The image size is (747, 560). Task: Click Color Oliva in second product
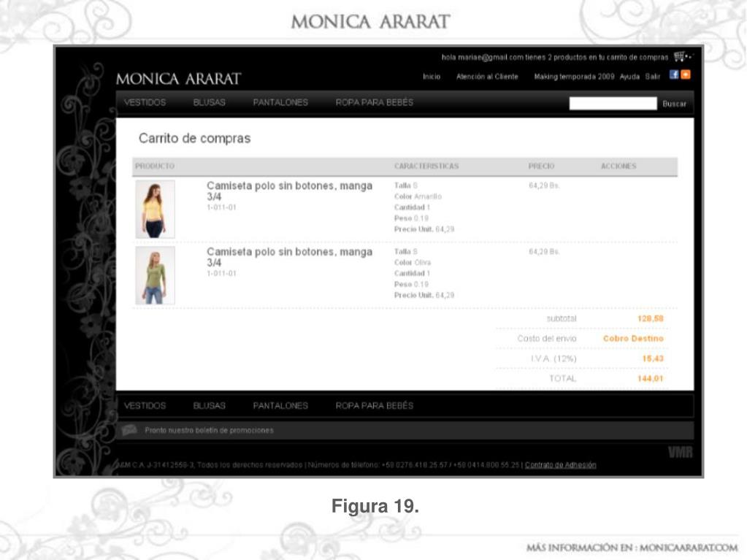tap(413, 263)
